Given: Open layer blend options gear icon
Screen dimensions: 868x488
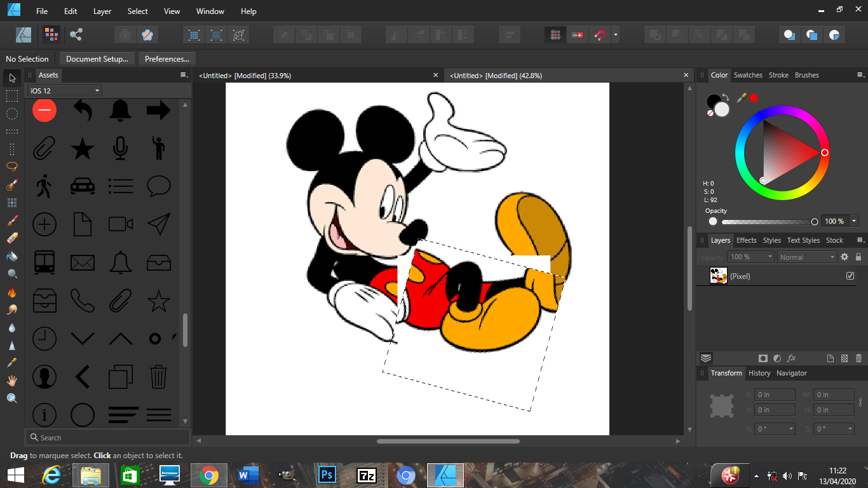Looking at the screenshot, I should [x=844, y=257].
